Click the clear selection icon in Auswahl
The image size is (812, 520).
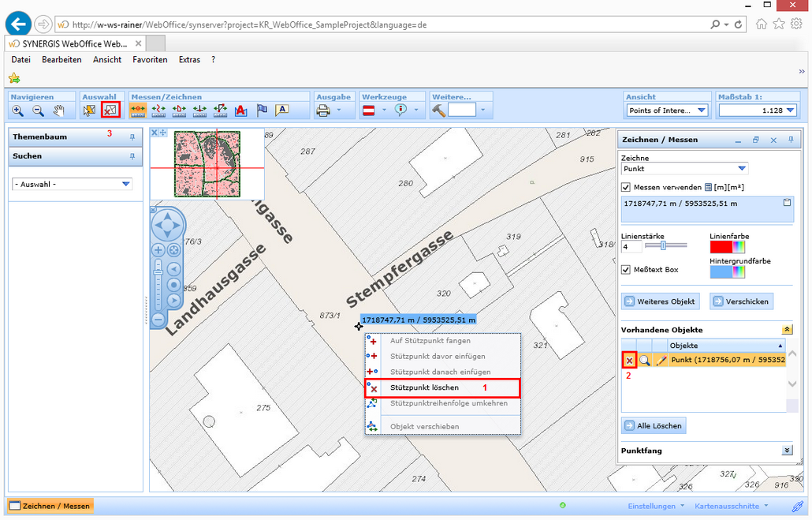click(x=110, y=110)
